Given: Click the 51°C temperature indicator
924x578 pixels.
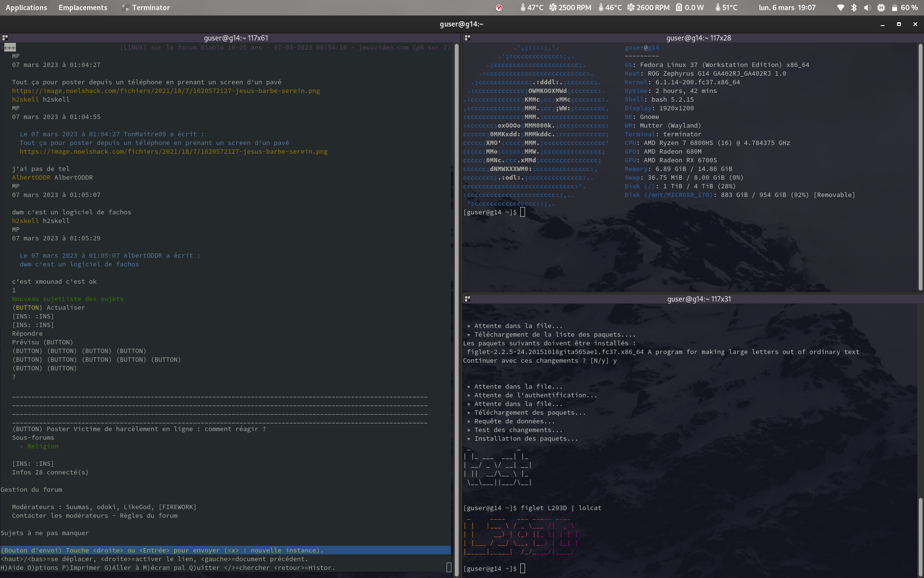Looking at the screenshot, I should click(x=726, y=8).
